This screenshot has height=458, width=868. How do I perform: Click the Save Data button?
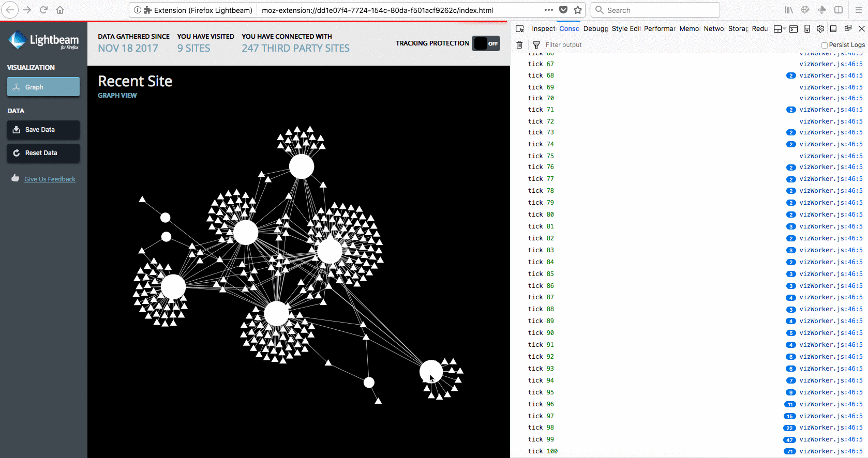click(x=43, y=130)
